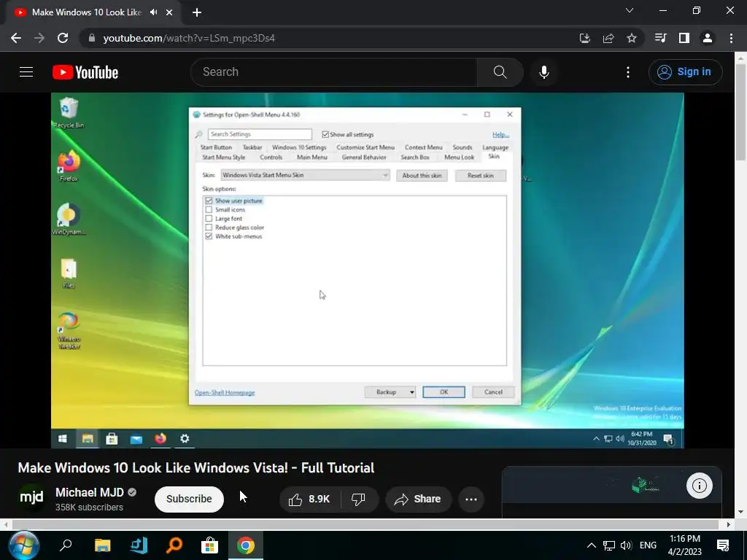747x560 pixels.
Task: Toggle Large font checkbox
Action: click(x=209, y=219)
